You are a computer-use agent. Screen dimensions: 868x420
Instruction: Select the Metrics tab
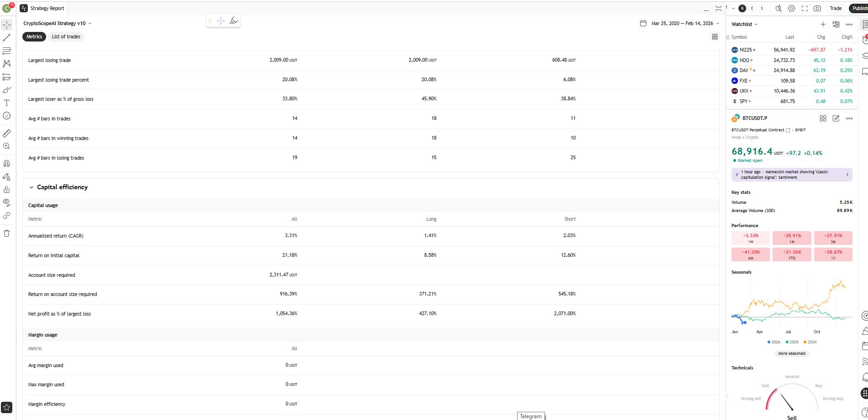pyautogui.click(x=34, y=36)
